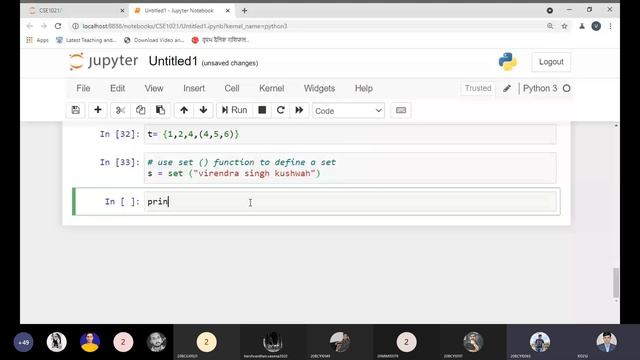Click the notebook vertical scrollbar thumb
Screen dimensions: 640x360
pyautogui.click(x=616, y=282)
